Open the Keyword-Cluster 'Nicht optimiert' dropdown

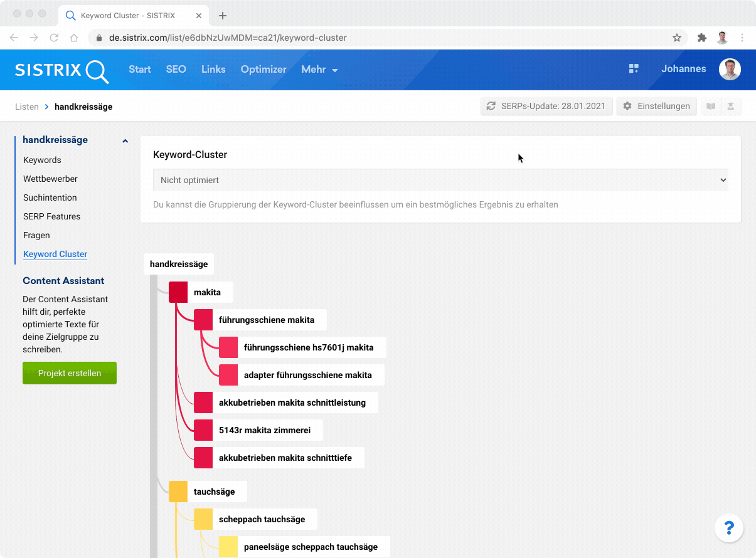click(440, 180)
